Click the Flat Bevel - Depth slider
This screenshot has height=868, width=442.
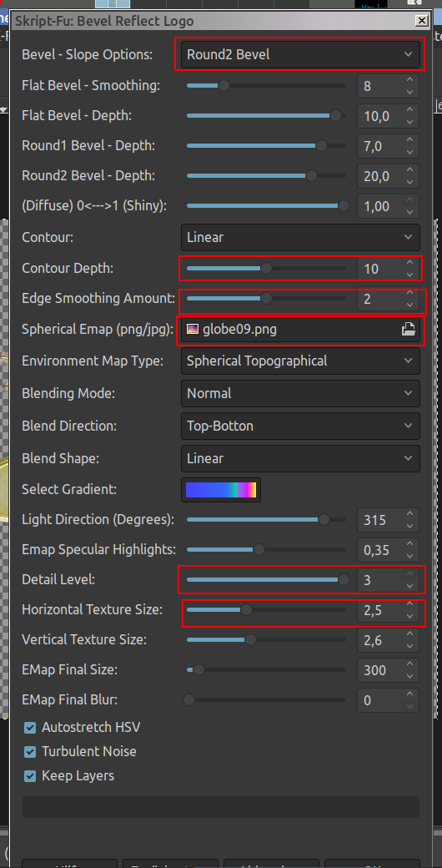click(266, 116)
